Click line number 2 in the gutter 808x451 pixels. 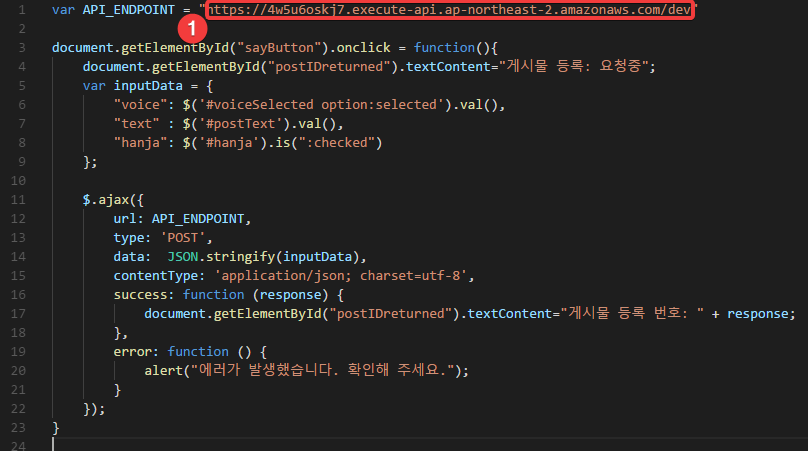click(x=22, y=29)
